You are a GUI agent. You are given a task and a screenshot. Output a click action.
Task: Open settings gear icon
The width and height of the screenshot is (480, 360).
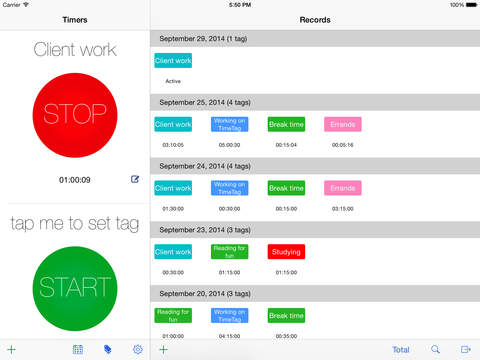(x=138, y=349)
